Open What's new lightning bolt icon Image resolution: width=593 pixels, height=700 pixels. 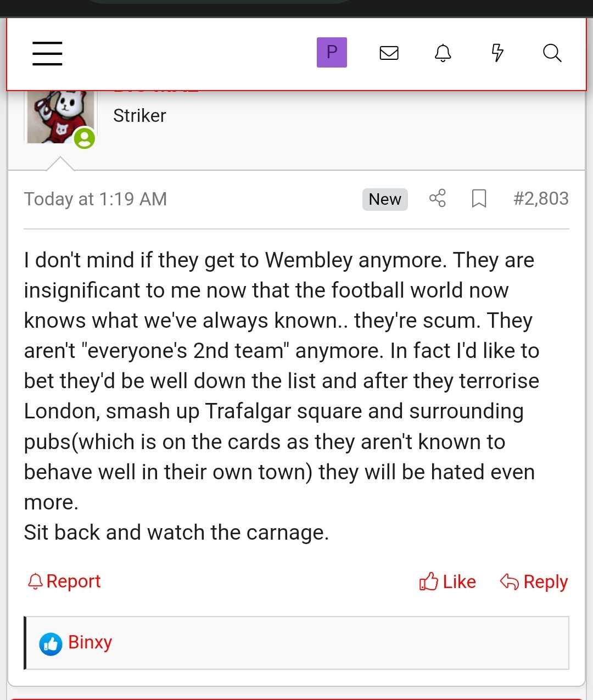pyautogui.click(x=497, y=53)
